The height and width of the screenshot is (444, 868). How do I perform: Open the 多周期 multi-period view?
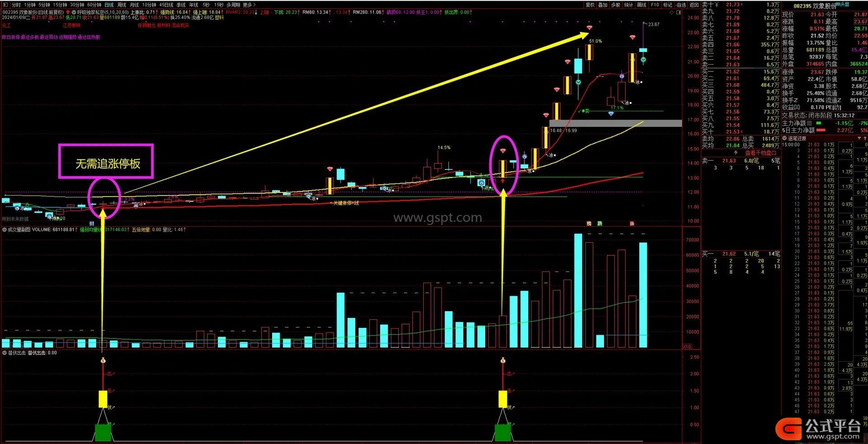[233, 5]
